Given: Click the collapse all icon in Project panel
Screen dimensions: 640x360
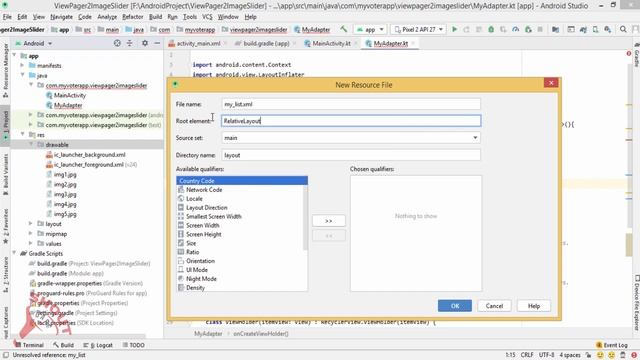Looking at the screenshot, I should pos(129,43).
